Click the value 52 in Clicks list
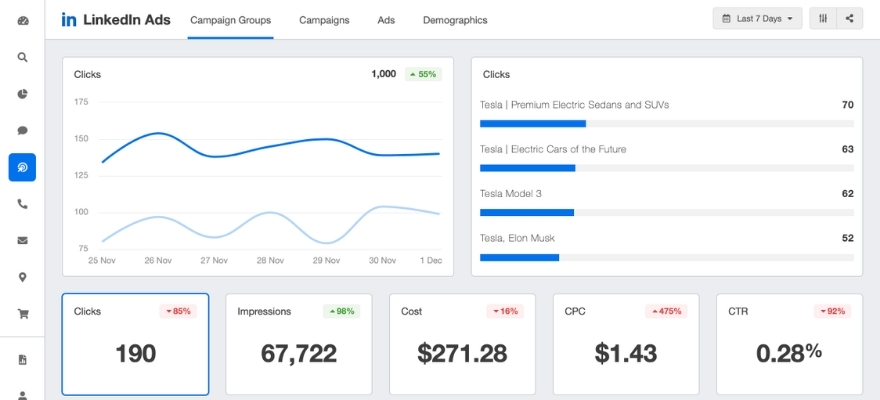 click(847, 238)
